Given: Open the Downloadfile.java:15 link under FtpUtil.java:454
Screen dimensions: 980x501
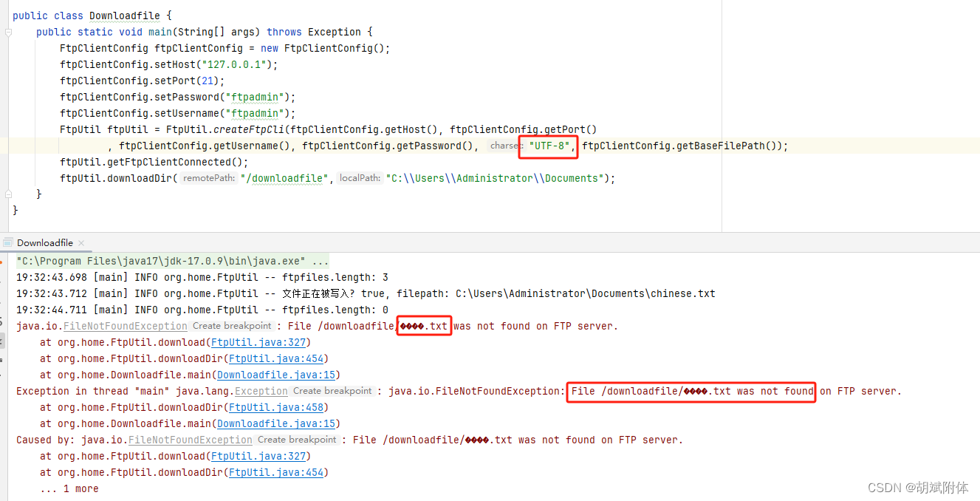Looking at the screenshot, I should (276, 375).
